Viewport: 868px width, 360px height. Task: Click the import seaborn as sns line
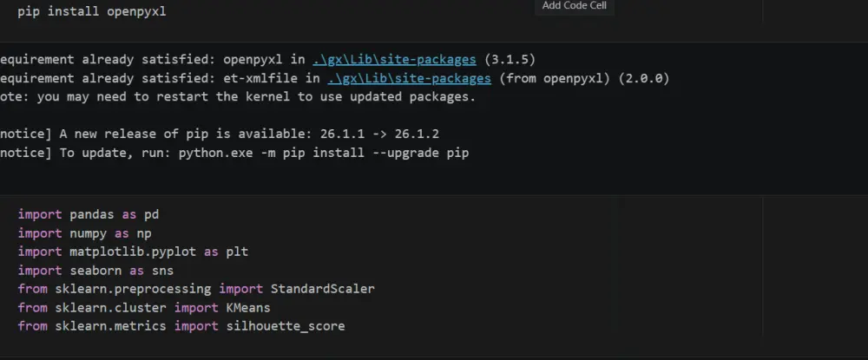pyautogui.click(x=95, y=271)
